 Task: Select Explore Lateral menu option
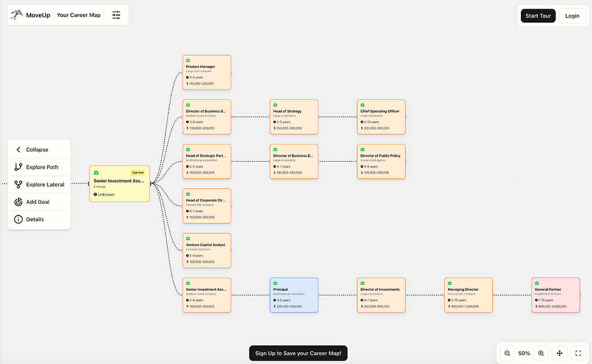pos(39,184)
